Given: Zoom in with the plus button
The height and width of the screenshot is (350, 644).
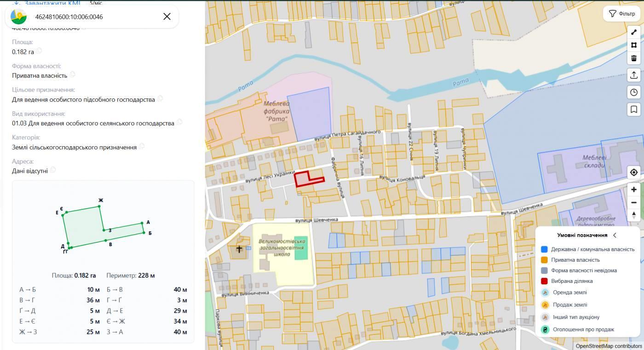Looking at the screenshot, I should 633,189.
